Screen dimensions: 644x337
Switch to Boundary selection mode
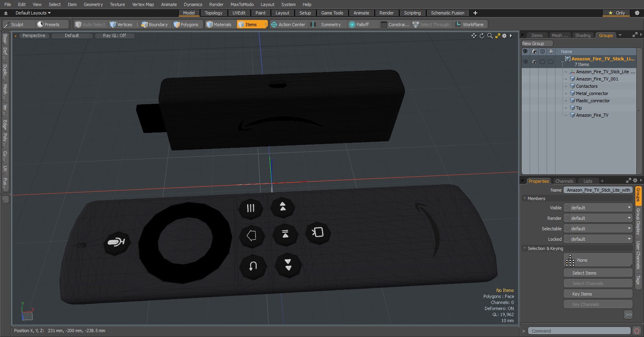coord(155,25)
